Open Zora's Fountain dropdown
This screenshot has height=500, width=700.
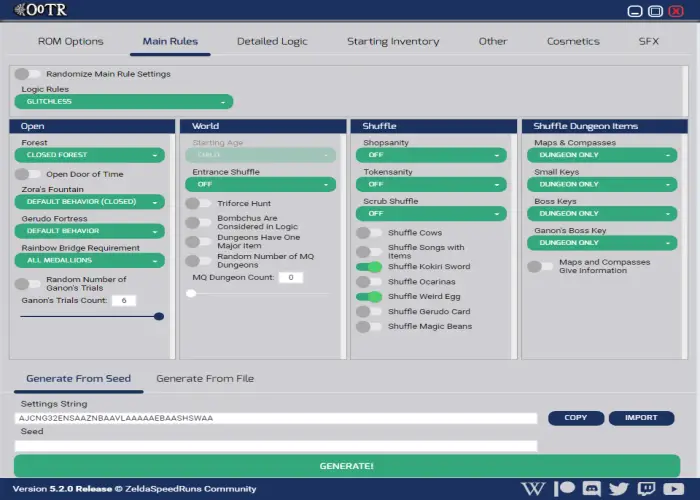[90, 202]
